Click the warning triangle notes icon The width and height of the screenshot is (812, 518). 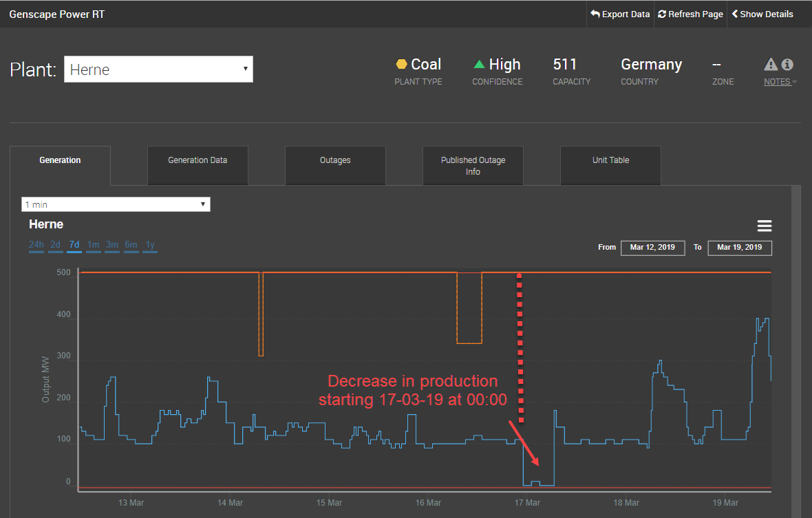coord(771,64)
